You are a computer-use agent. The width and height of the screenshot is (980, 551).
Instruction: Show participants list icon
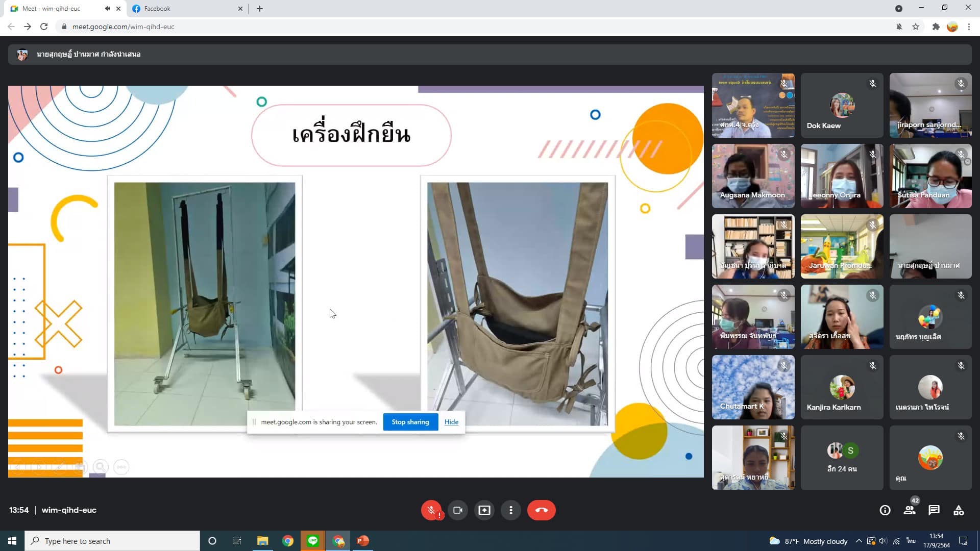(x=910, y=510)
